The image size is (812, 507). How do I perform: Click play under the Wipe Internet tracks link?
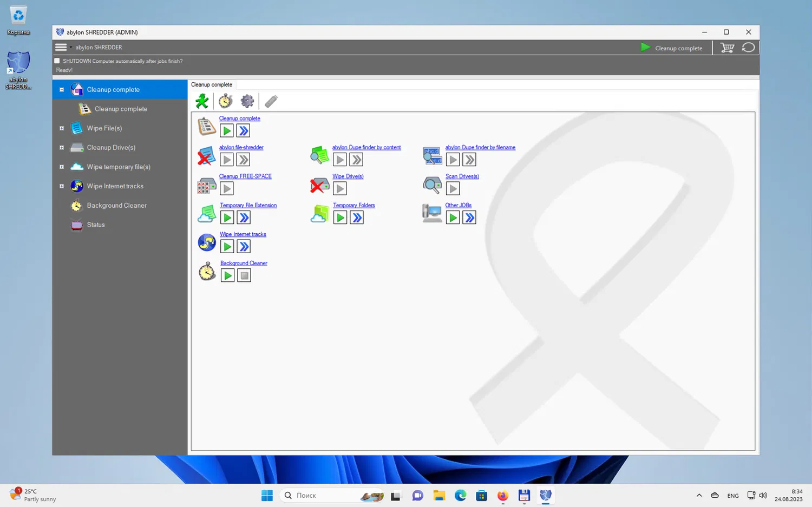(227, 247)
